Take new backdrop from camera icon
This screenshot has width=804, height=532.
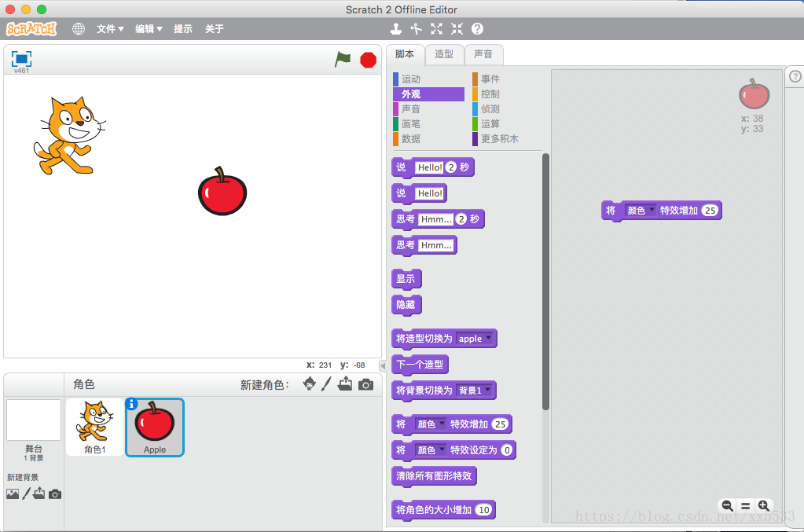coord(55,494)
